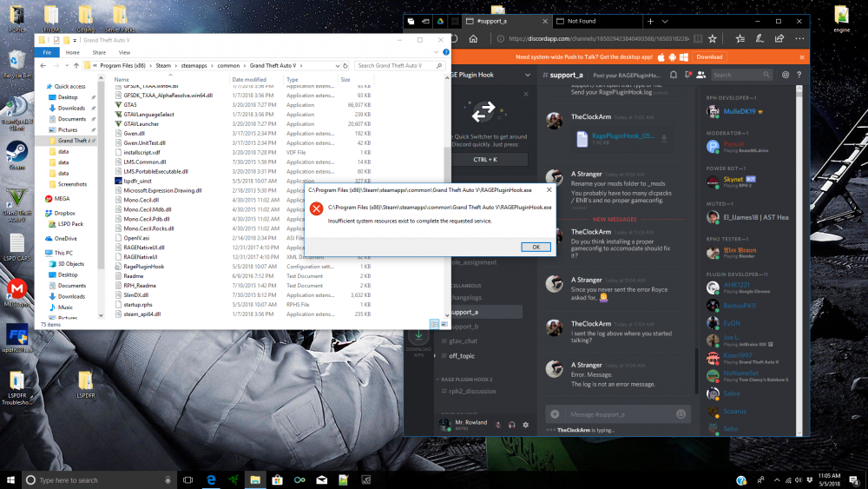Open Dropbox in the navigation pane
Viewport: 868px width, 489px height.
64,213
